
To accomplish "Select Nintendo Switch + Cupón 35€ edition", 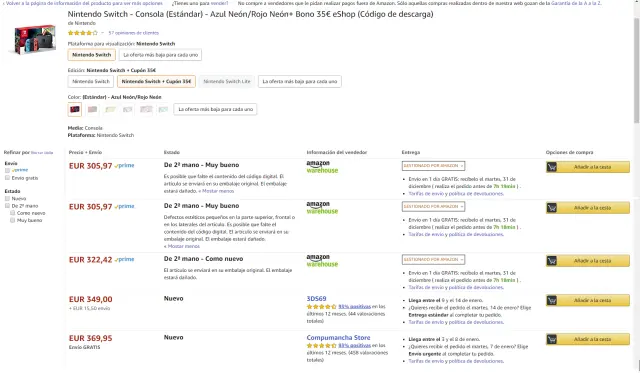I will pyautogui.click(x=156, y=81).
